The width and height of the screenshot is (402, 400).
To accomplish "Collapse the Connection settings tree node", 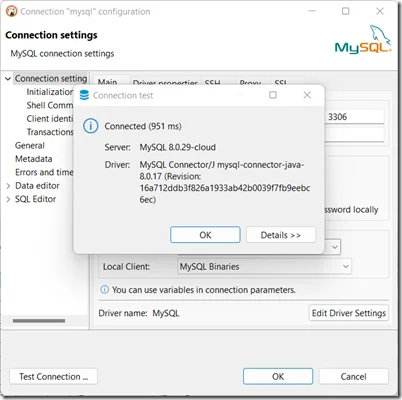I will pyautogui.click(x=8, y=79).
